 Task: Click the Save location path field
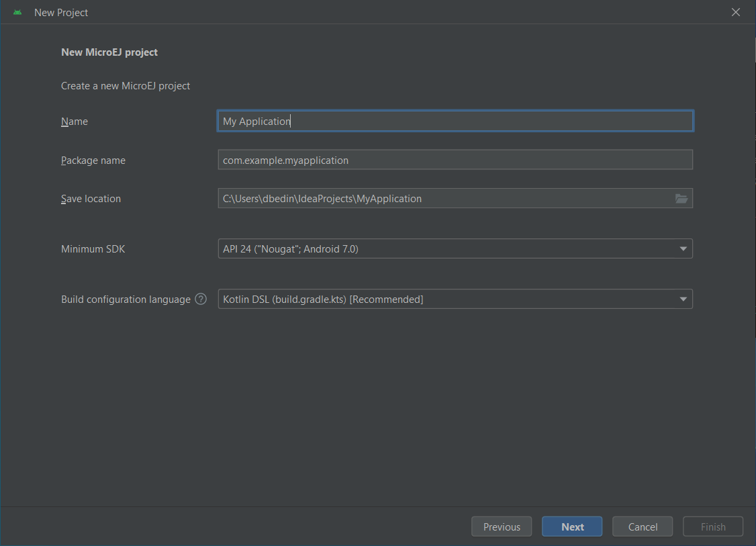click(443, 199)
